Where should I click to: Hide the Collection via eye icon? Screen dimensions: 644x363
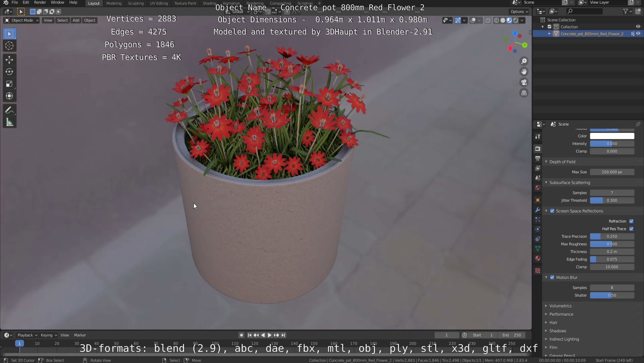(x=638, y=27)
